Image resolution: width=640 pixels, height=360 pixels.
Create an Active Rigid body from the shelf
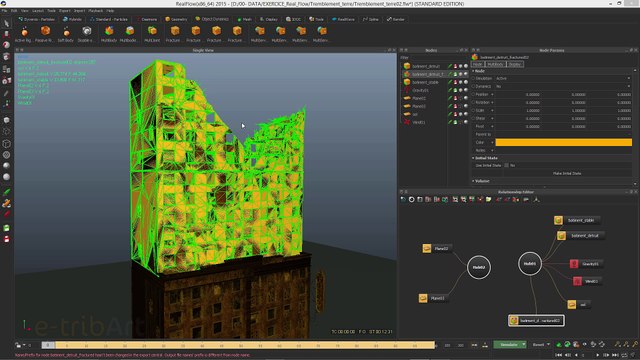coord(24,32)
